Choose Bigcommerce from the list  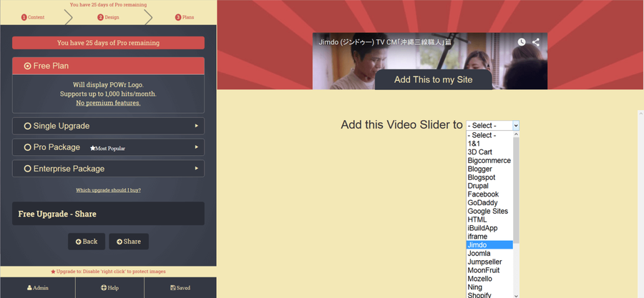[x=489, y=161]
